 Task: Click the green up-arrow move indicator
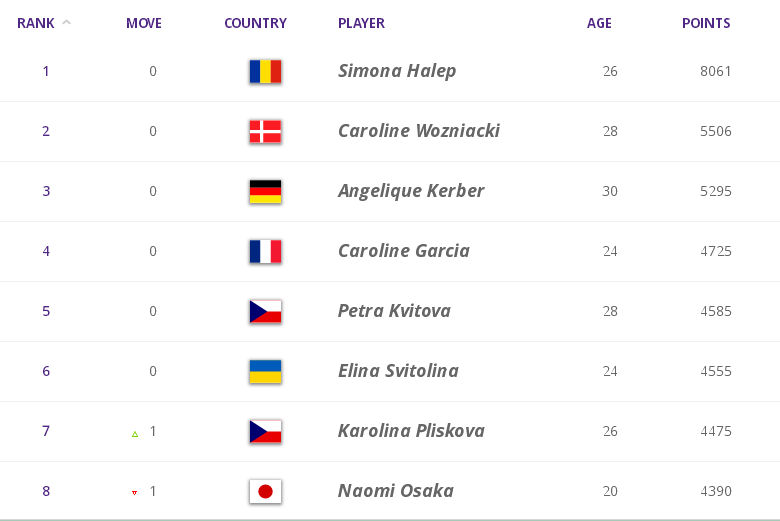click(135, 434)
